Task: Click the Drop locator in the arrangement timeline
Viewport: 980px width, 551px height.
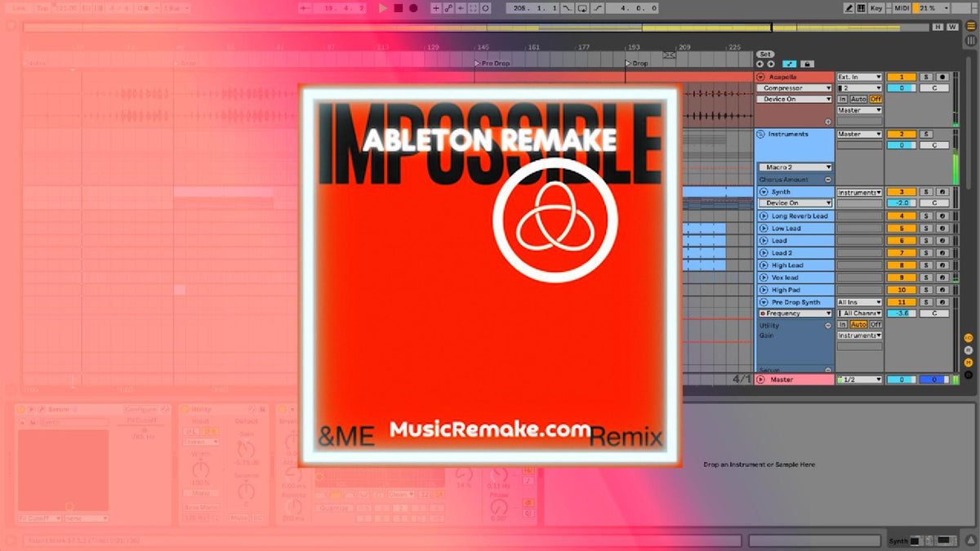Action: [x=635, y=63]
